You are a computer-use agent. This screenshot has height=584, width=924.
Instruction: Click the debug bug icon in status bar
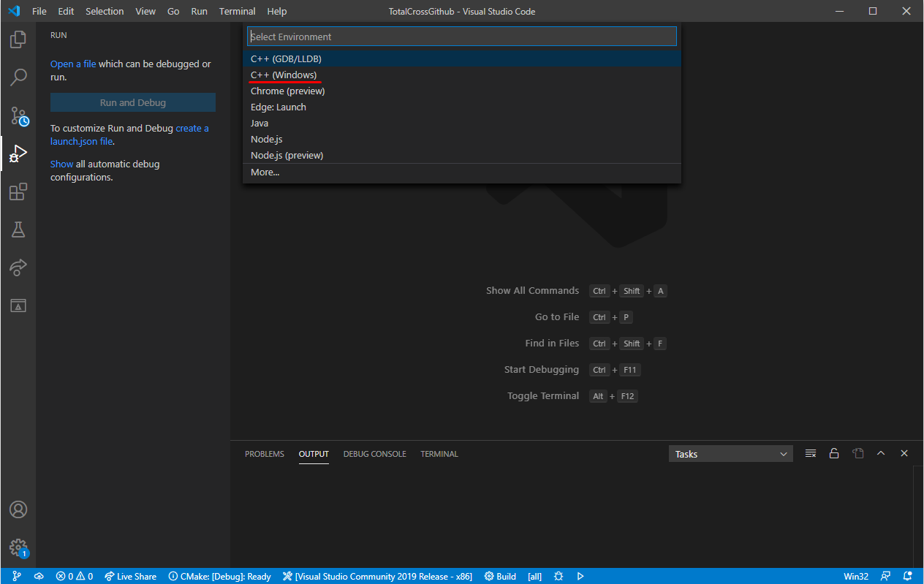click(558, 576)
